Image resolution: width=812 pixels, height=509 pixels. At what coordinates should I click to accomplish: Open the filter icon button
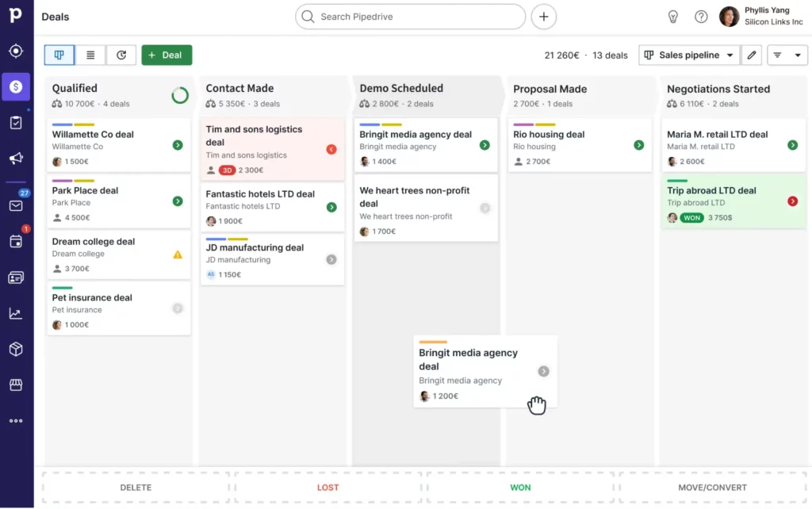[777, 55]
